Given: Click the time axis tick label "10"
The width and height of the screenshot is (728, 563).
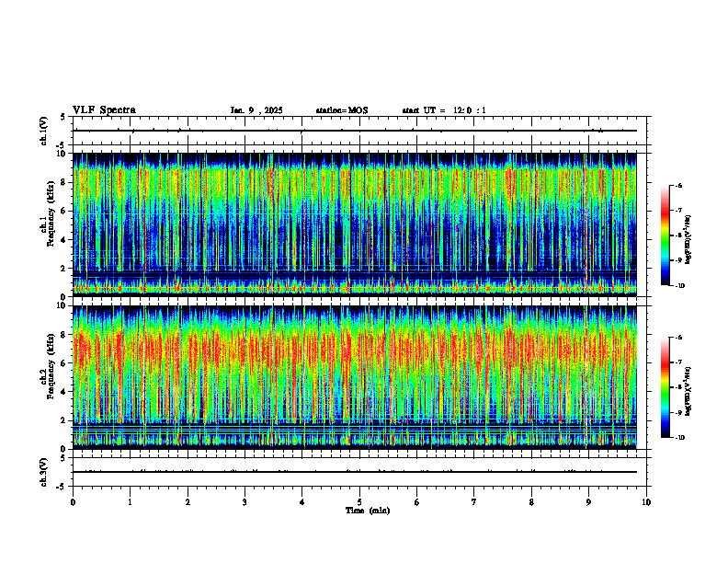Looking at the screenshot, I should (x=646, y=502).
